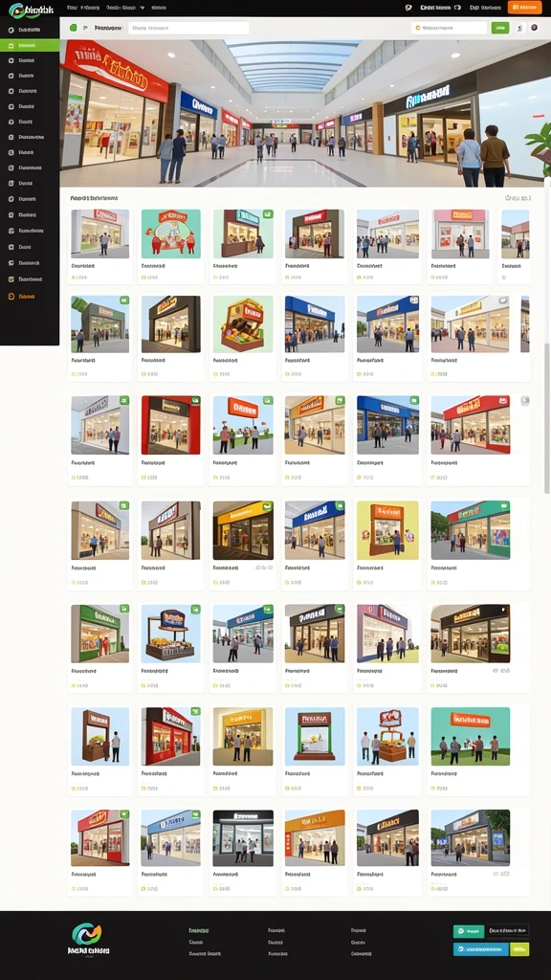Click the green search button beside right field

[x=499, y=28]
